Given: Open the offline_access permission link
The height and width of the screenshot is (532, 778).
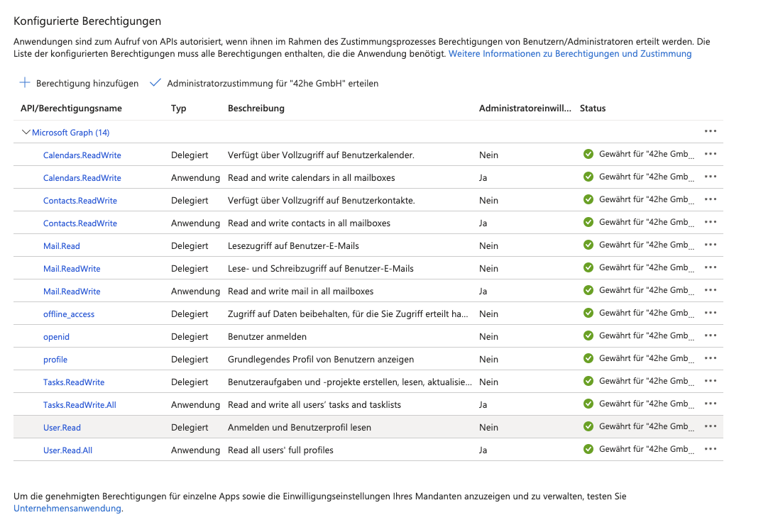Looking at the screenshot, I should point(69,314).
